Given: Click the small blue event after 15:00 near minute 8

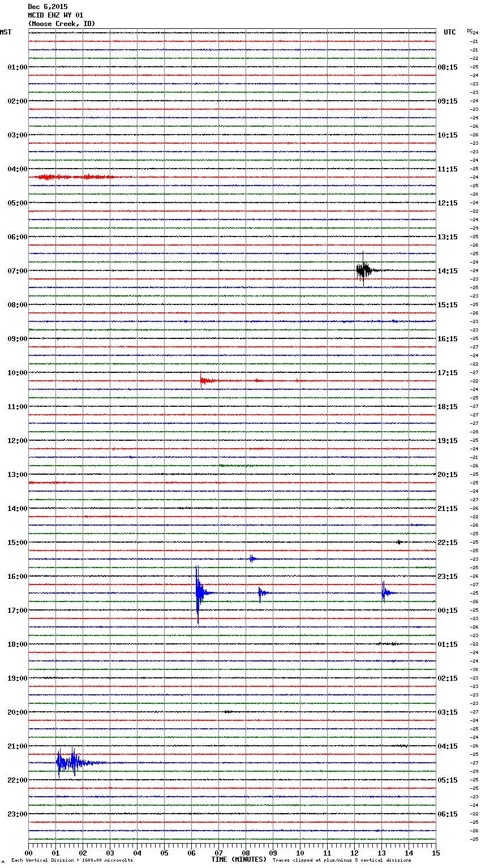Looking at the screenshot, I should (252, 559).
